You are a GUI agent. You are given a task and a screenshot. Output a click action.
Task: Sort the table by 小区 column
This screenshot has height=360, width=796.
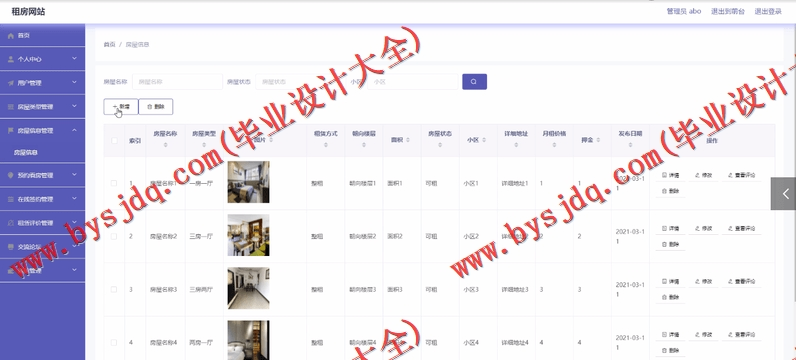pyautogui.click(x=483, y=140)
